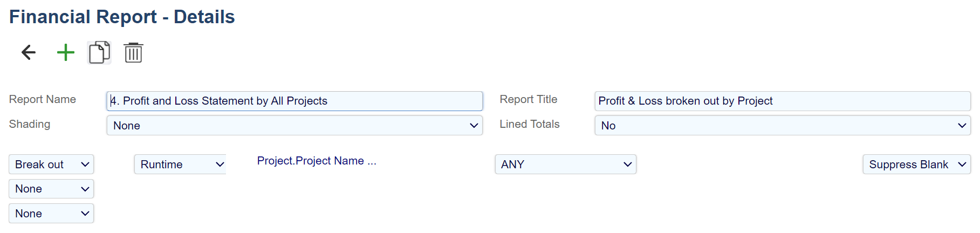Click the Financial Report - Details heading
The height and width of the screenshot is (233, 980).
pyautogui.click(x=122, y=17)
